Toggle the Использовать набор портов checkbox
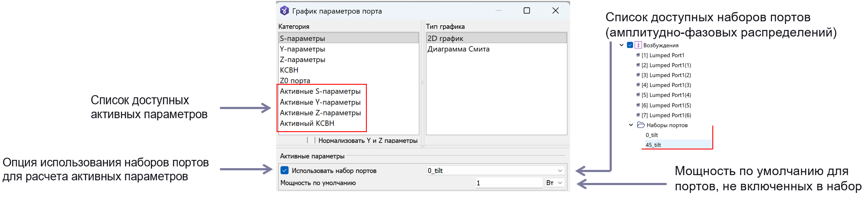 point(284,170)
